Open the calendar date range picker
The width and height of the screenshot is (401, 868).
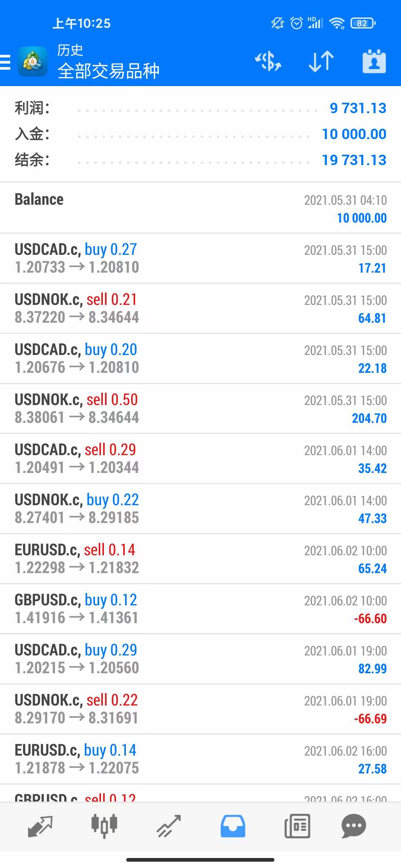(374, 62)
